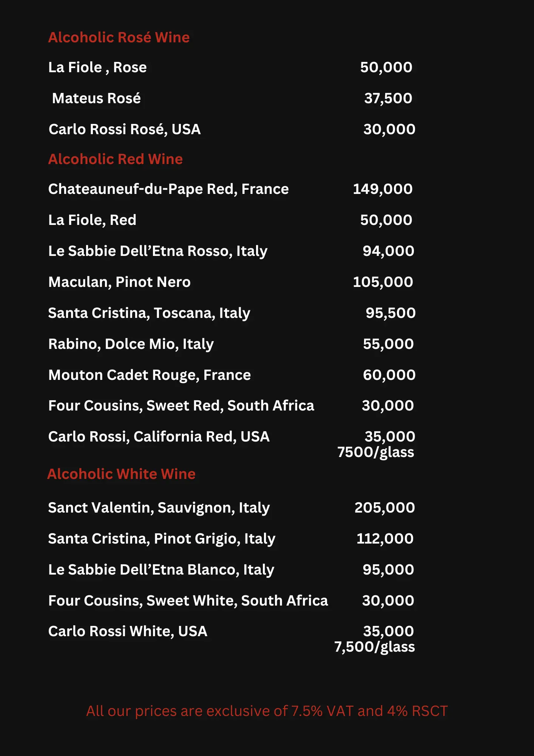Click the 149,000 price
Image resolution: width=534 pixels, height=756 pixels.
click(383, 189)
